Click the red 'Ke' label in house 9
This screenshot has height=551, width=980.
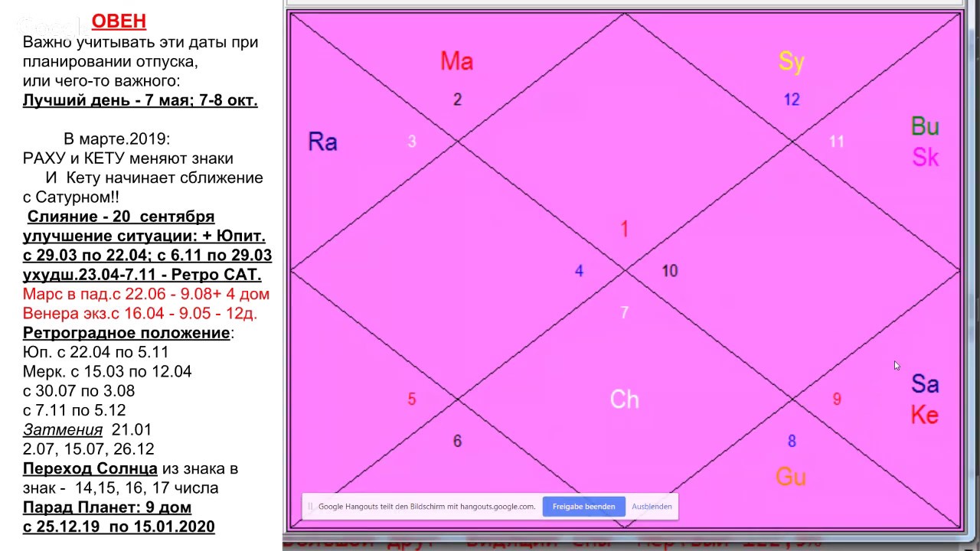pos(925,415)
